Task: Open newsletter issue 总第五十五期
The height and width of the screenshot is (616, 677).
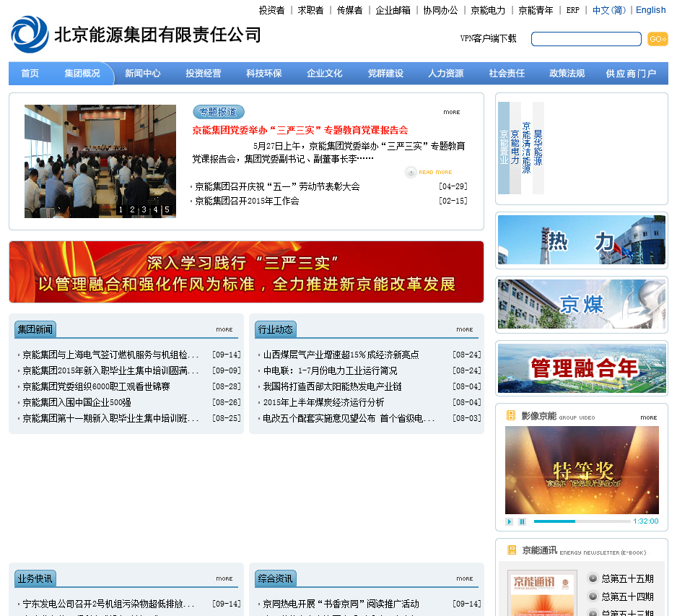Action: tap(627, 578)
